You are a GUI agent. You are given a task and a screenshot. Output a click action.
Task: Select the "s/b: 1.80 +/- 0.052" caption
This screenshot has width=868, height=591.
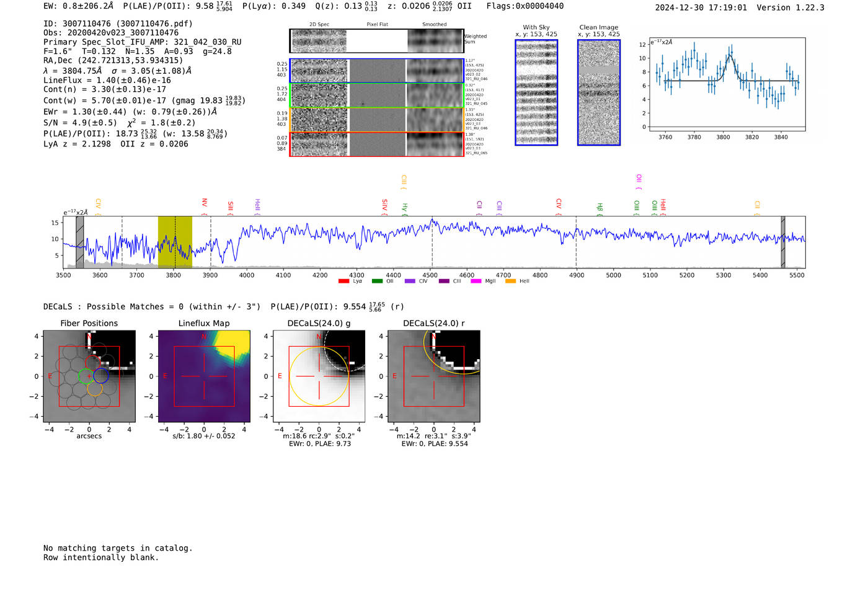[204, 436]
